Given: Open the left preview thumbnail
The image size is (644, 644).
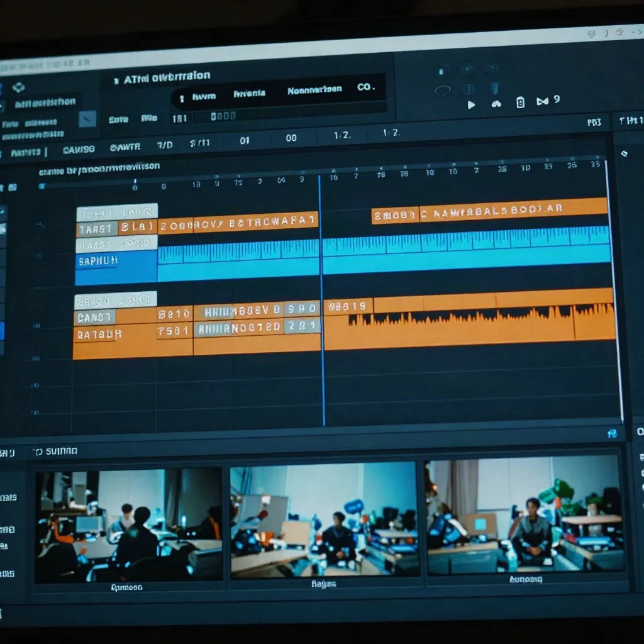Looking at the screenshot, I should pos(128,526).
